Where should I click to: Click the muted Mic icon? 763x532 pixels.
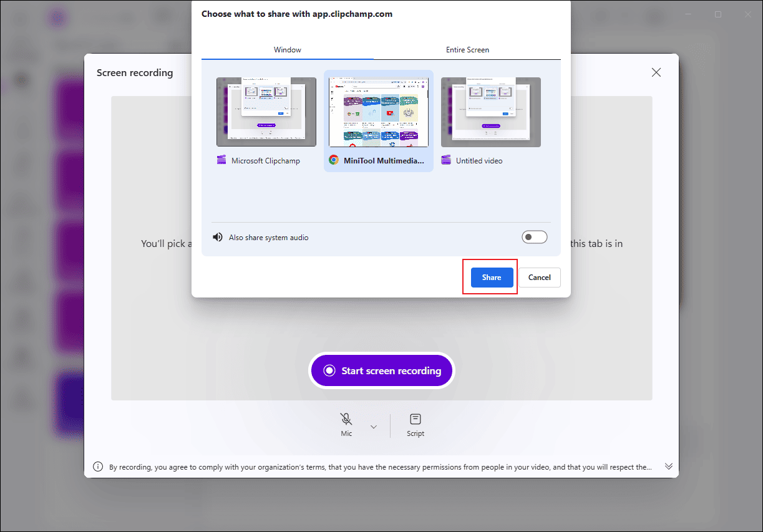pyautogui.click(x=346, y=418)
